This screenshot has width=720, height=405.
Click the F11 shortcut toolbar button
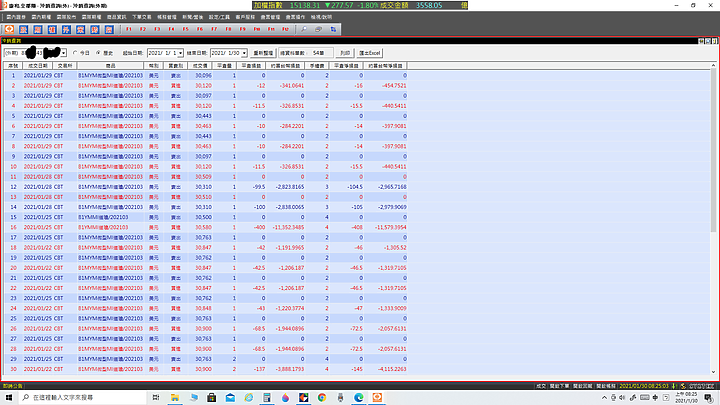tap(271, 29)
